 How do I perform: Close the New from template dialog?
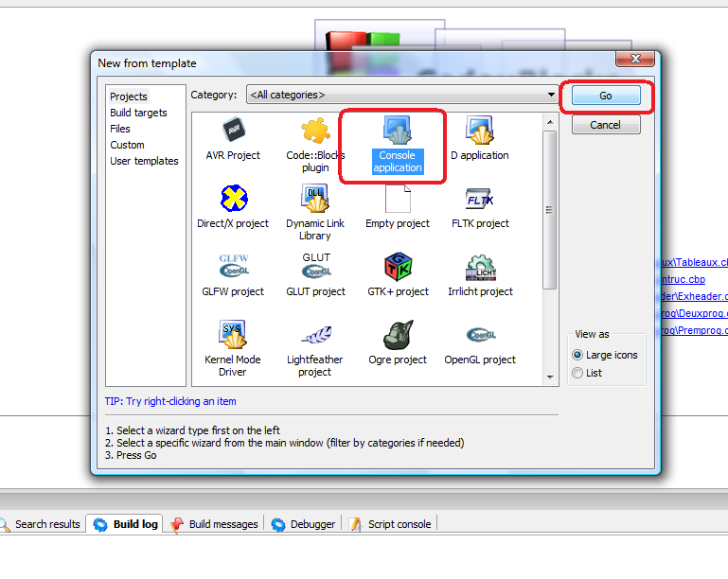[635, 59]
